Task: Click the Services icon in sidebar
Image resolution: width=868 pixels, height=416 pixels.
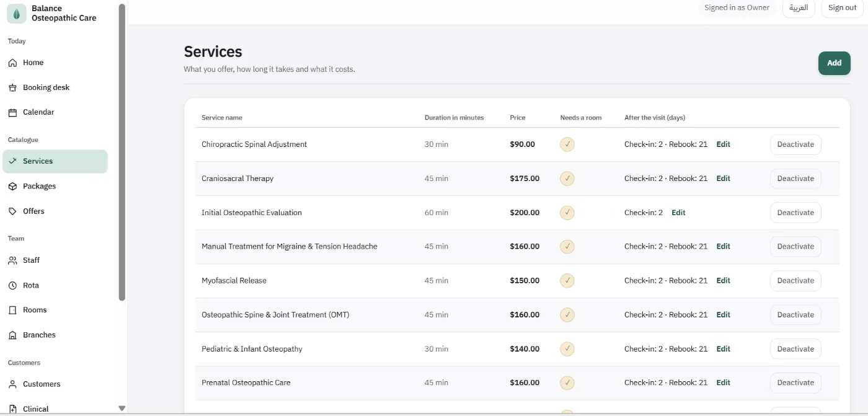Action: 12,161
